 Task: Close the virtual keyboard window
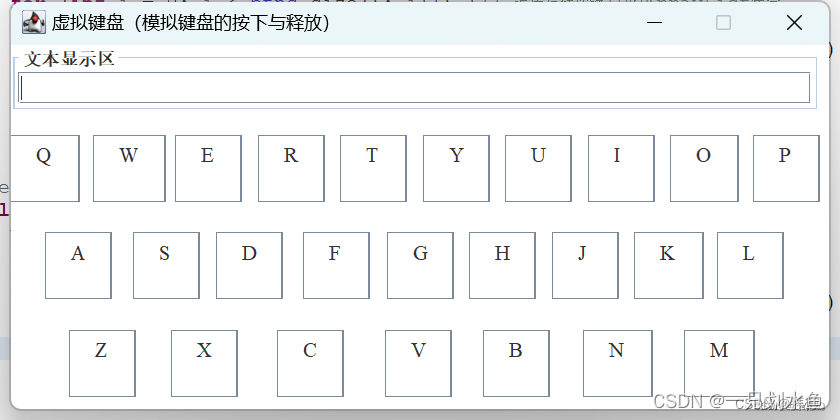tap(794, 22)
